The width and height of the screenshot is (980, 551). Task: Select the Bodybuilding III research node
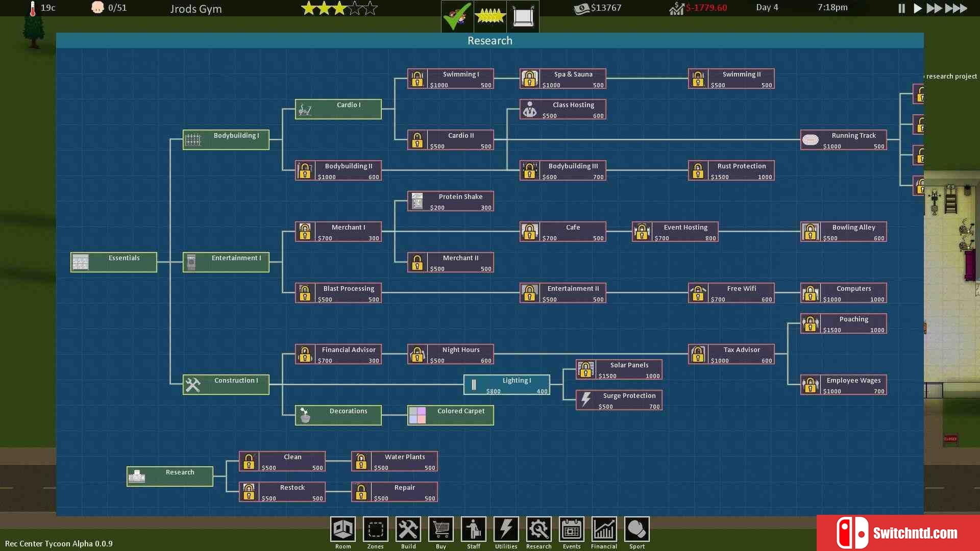coord(562,170)
